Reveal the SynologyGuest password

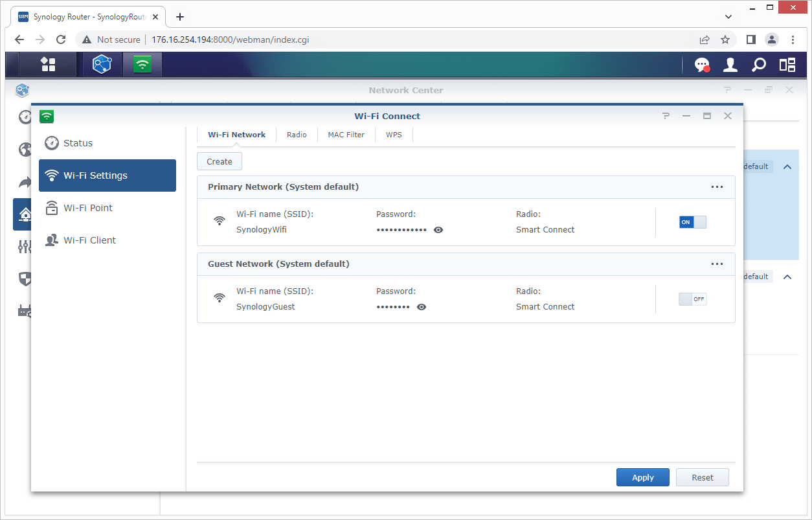click(422, 307)
